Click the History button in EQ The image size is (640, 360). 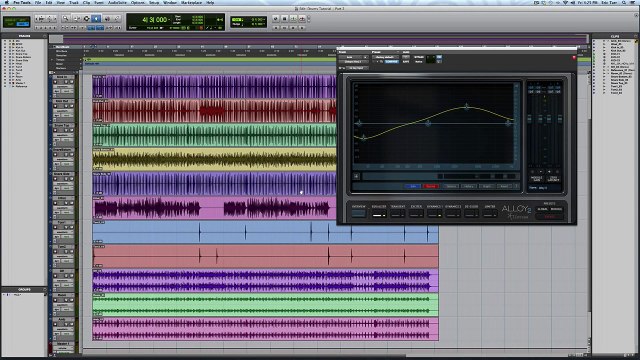coord(469,186)
